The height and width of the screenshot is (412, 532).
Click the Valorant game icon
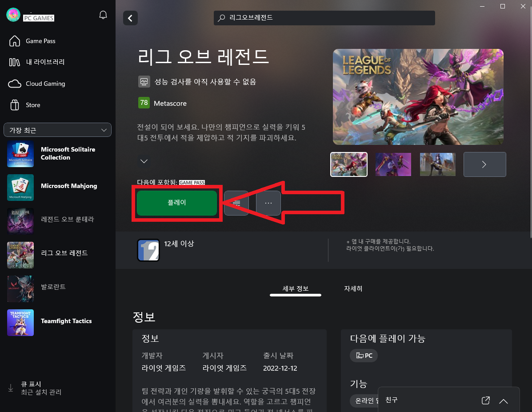click(20, 288)
